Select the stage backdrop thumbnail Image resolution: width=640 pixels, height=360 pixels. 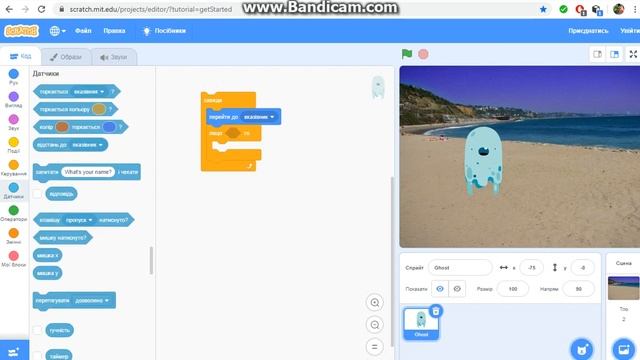[x=623, y=288]
